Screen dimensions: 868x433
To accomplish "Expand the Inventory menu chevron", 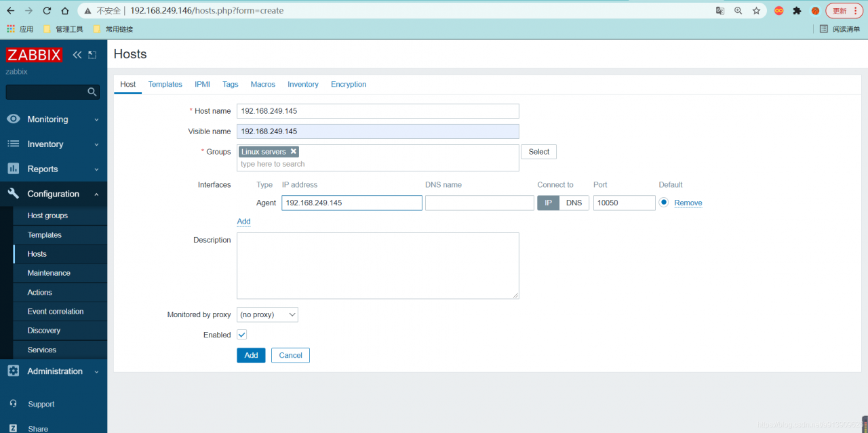I will point(96,144).
